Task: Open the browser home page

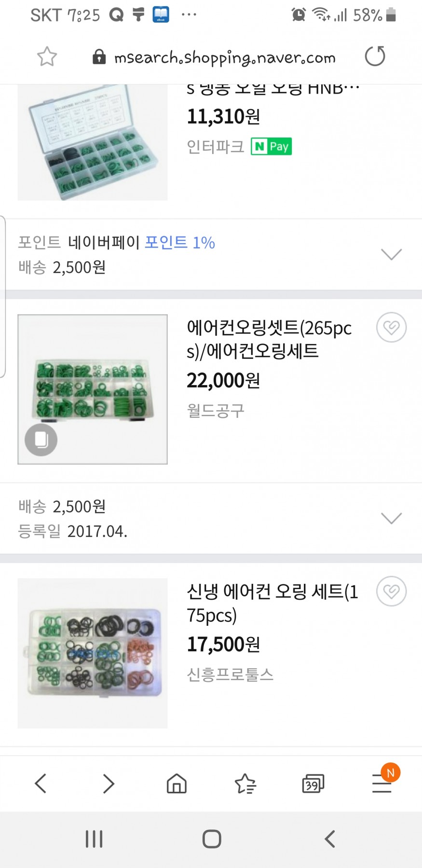Action: pos(177,783)
